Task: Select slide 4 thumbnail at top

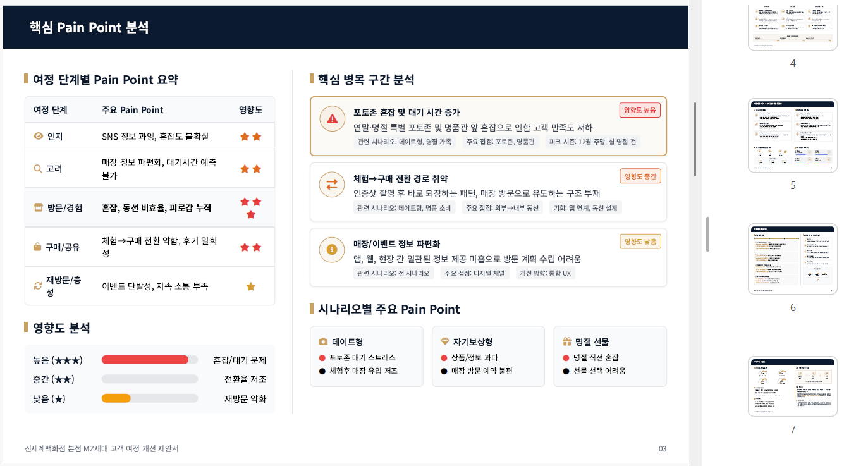Action: point(792,27)
